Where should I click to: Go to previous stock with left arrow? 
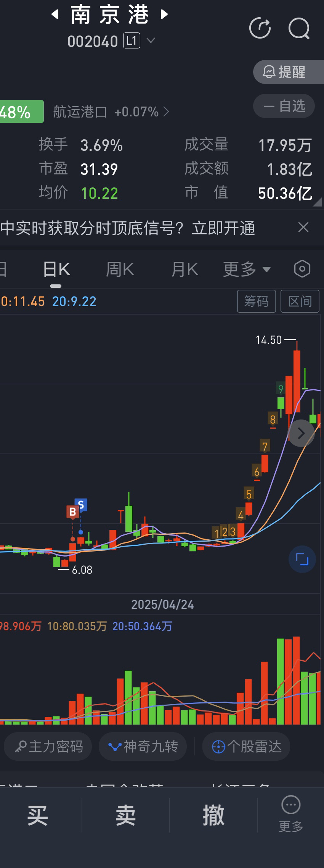pos(55,15)
